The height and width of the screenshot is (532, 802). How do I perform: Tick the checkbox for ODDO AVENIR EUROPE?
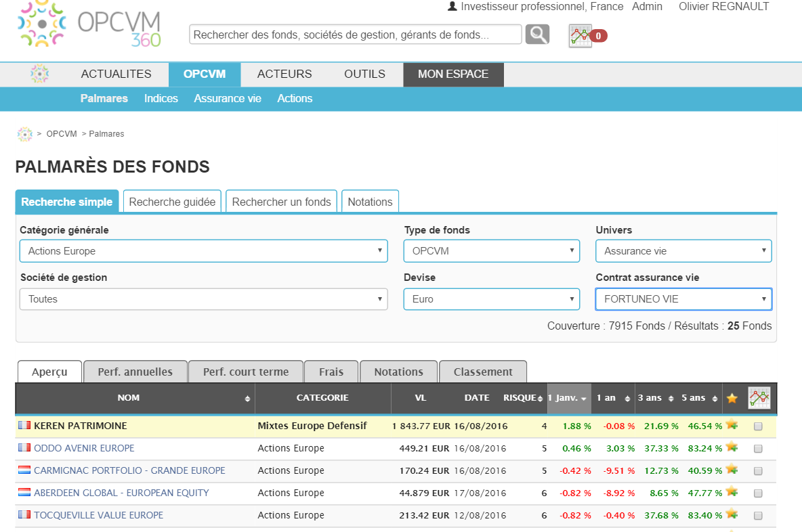pos(758,449)
